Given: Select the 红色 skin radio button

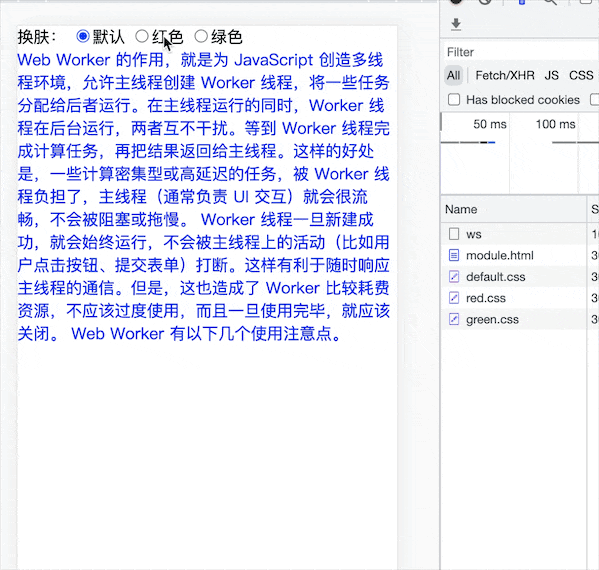Looking at the screenshot, I should click(x=142, y=36).
